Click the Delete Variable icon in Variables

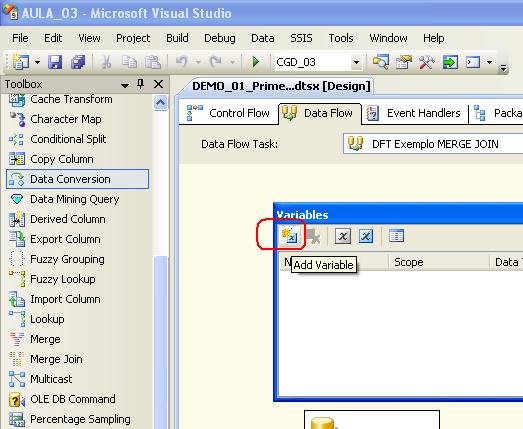point(313,237)
